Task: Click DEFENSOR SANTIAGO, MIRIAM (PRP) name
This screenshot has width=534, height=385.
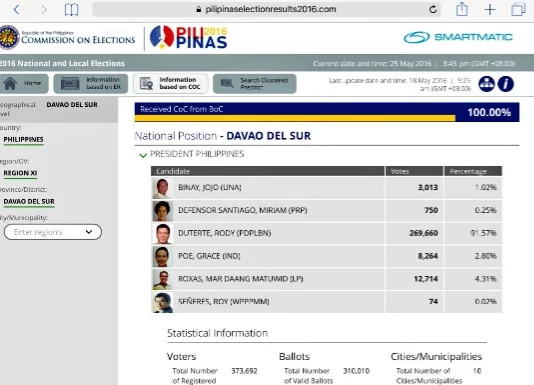Action: click(243, 210)
